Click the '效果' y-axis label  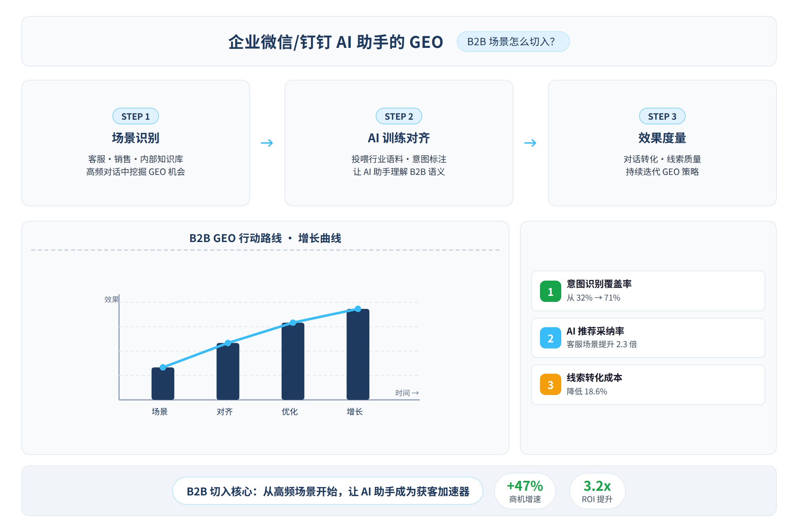(112, 299)
